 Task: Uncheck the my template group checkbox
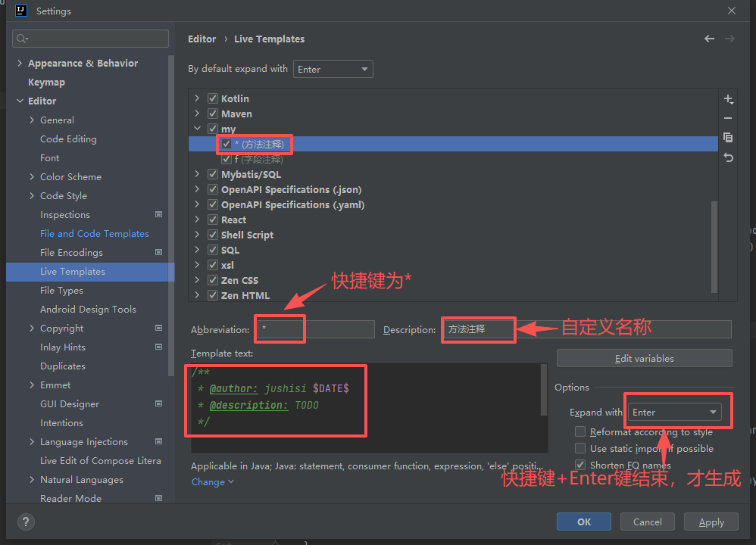213,129
